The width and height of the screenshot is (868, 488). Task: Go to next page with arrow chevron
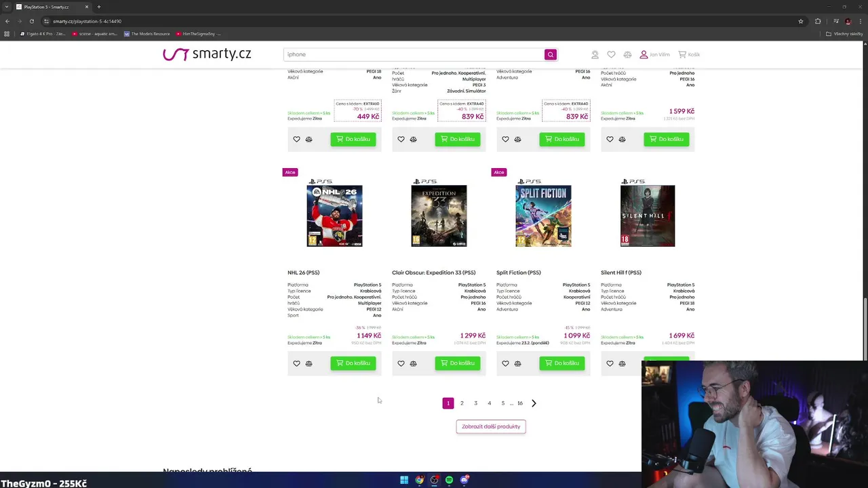tap(534, 403)
